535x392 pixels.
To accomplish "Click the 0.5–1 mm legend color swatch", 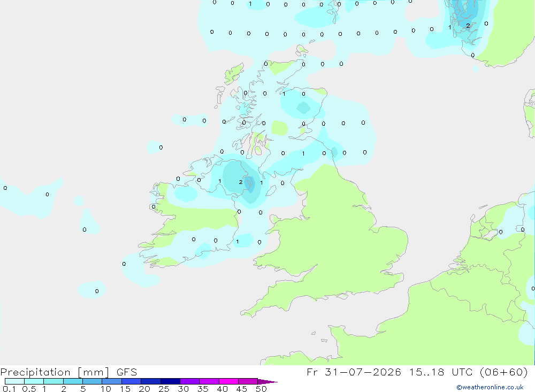I will click(x=34, y=381).
